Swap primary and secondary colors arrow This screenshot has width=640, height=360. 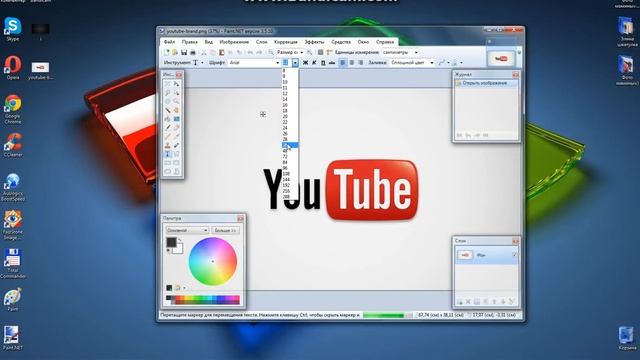point(180,240)
